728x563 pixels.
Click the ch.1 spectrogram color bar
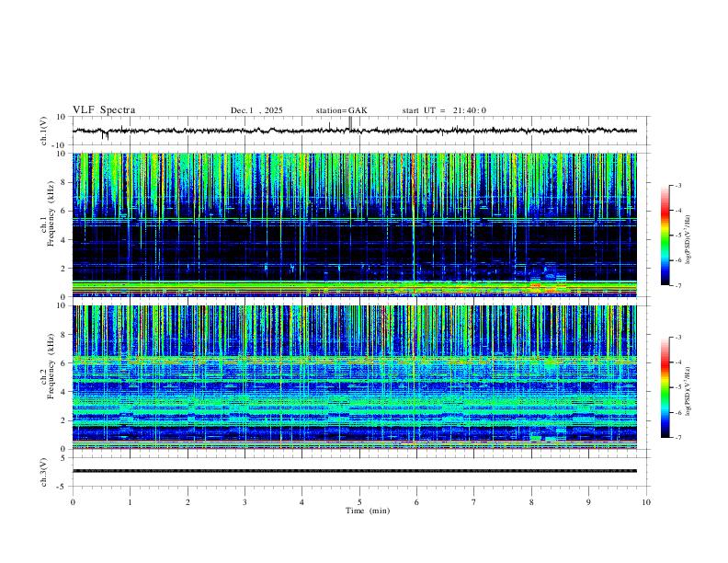(x=665, y=236)
